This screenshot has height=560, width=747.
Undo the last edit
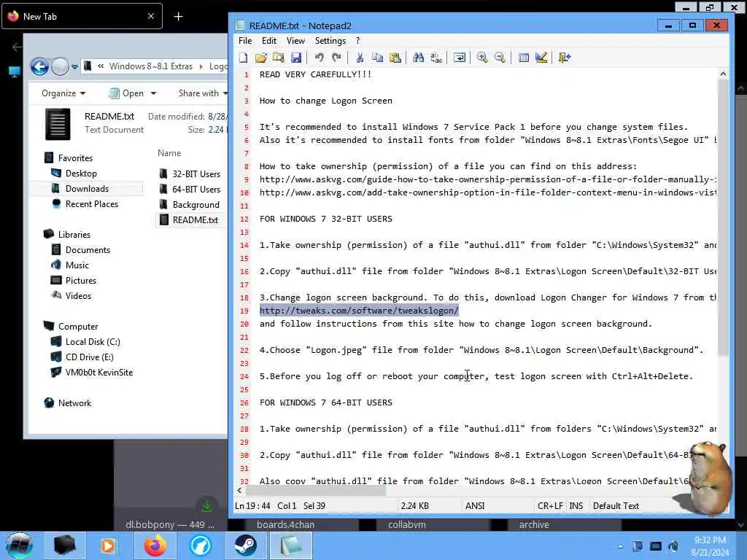click(x=320, y=58)
